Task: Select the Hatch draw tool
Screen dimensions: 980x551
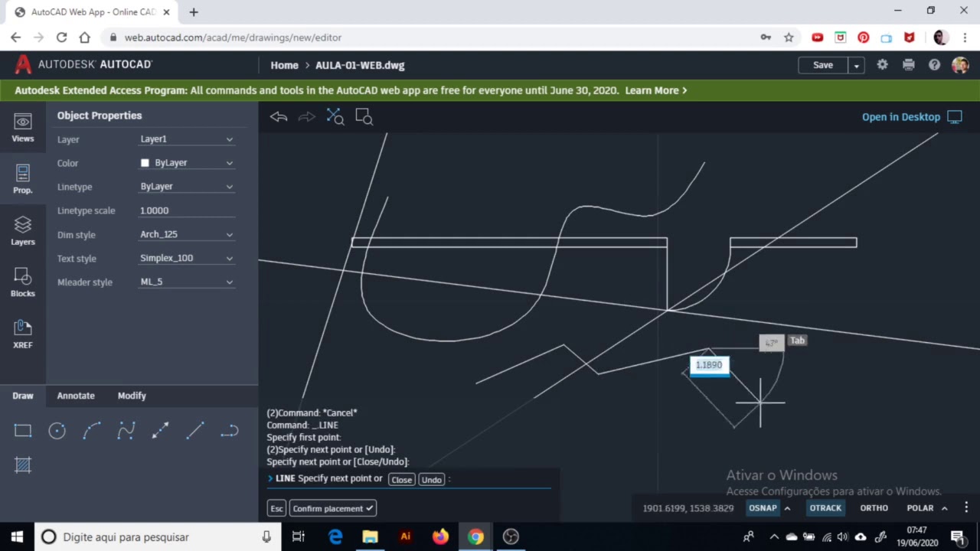Action: [23, 465]
